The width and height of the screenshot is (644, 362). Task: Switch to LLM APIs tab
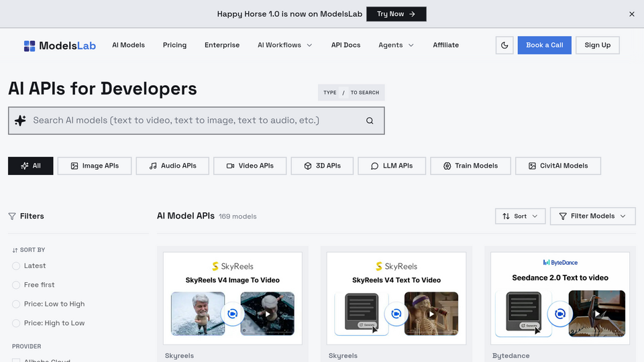[x=391, y=166]
